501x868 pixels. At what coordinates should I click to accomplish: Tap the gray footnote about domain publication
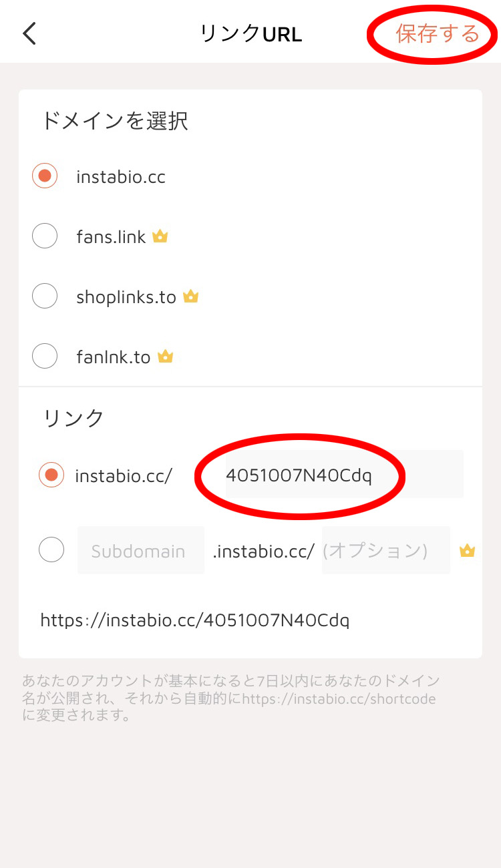[x=230, y=698]
